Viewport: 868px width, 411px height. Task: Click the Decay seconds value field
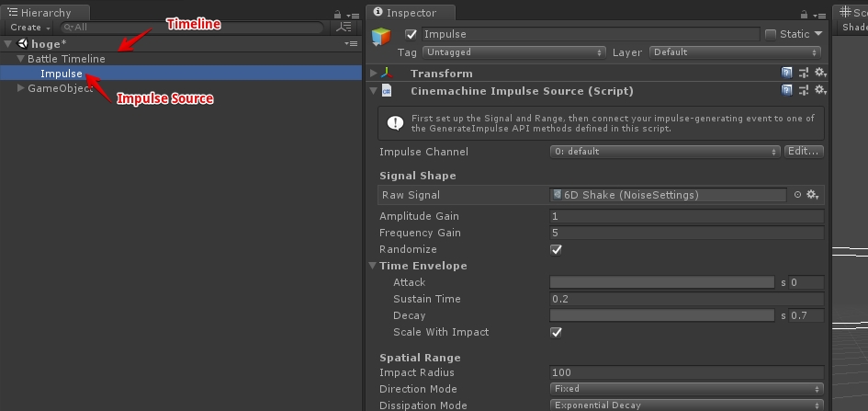tap(806, 315)
